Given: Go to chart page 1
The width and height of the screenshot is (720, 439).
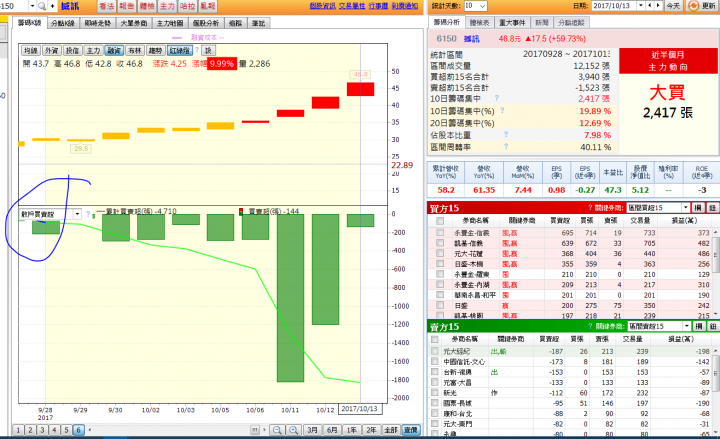Looking at the screenshot, I should (x=18, y=430).
